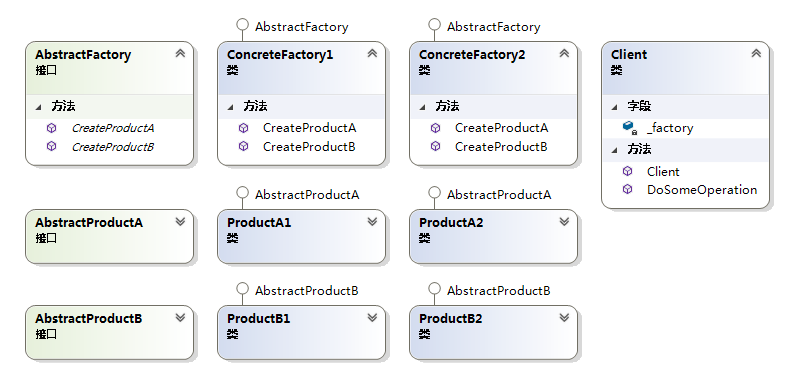Collapse the 方法 section in AbstractFactory
This screenshot has width=802, height=388.
pyautogui.click(x=38, y=107)
